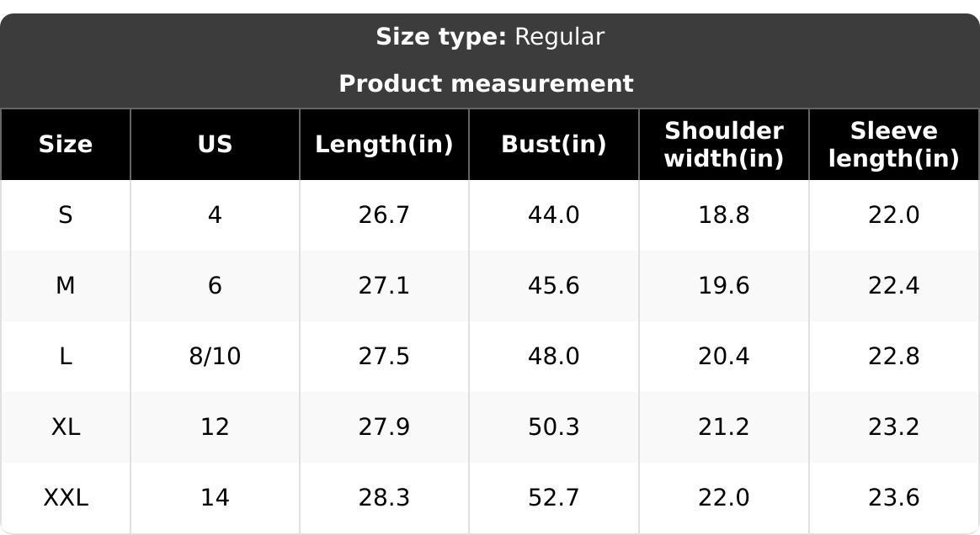Click the US size 14 cell
This screenshot has width=980, height=535.
coord(215,498)
